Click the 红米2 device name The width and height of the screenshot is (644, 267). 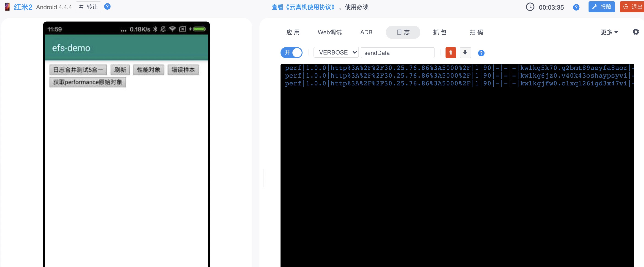[x=23, y=7]
